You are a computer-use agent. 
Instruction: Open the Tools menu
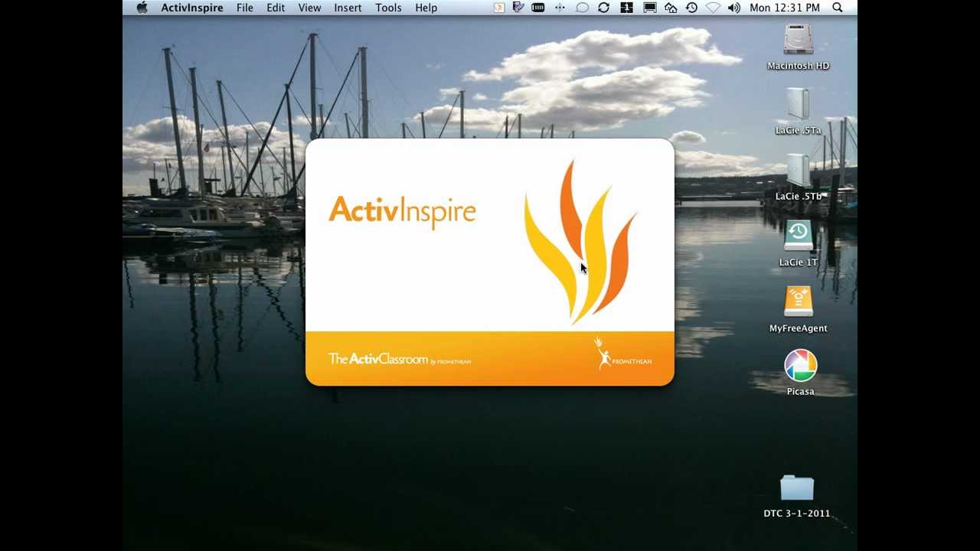[388, 8]
